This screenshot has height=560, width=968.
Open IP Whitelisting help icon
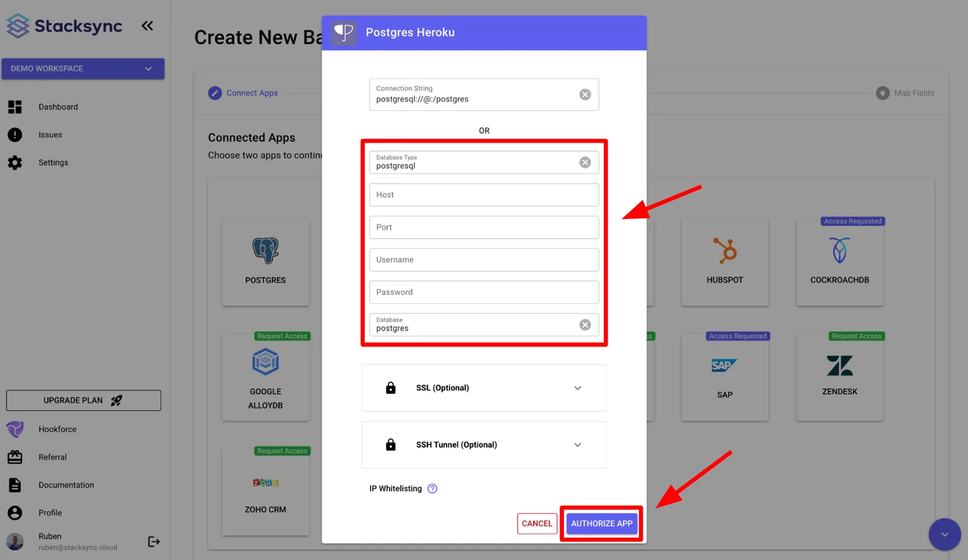(432, 489)
